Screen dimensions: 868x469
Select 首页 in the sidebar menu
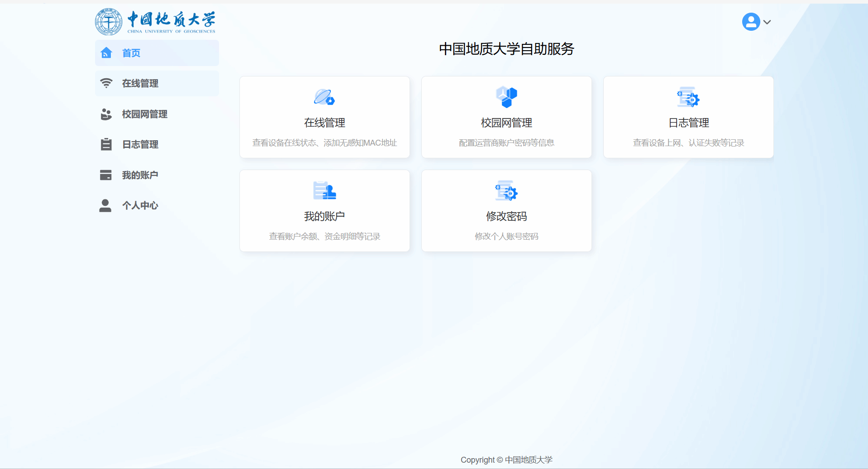coord(157,53)
